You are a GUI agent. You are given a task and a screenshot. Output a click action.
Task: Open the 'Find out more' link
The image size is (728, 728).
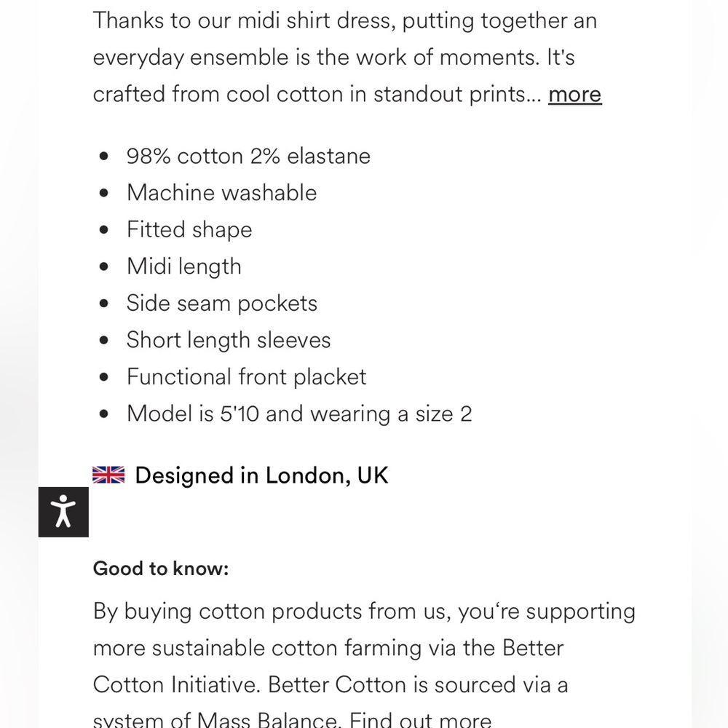click(420, 720)
